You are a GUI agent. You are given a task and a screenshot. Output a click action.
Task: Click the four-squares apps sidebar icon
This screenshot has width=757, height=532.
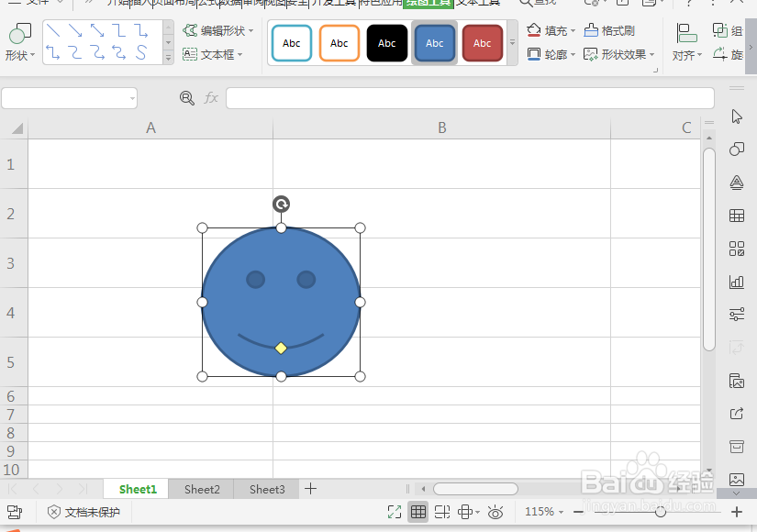736,249
